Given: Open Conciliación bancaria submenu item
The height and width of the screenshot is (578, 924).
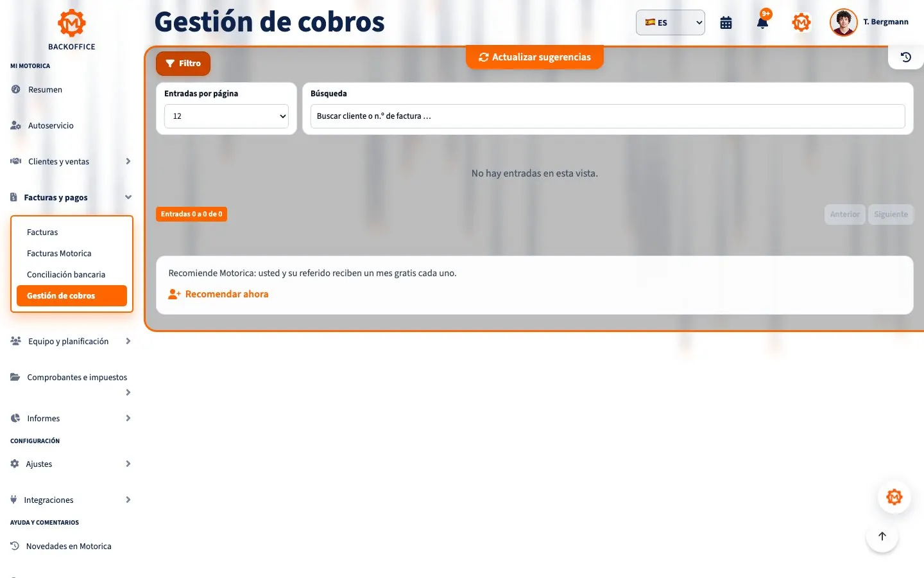Looking at the screenshot, I should [x=72, y=274].
